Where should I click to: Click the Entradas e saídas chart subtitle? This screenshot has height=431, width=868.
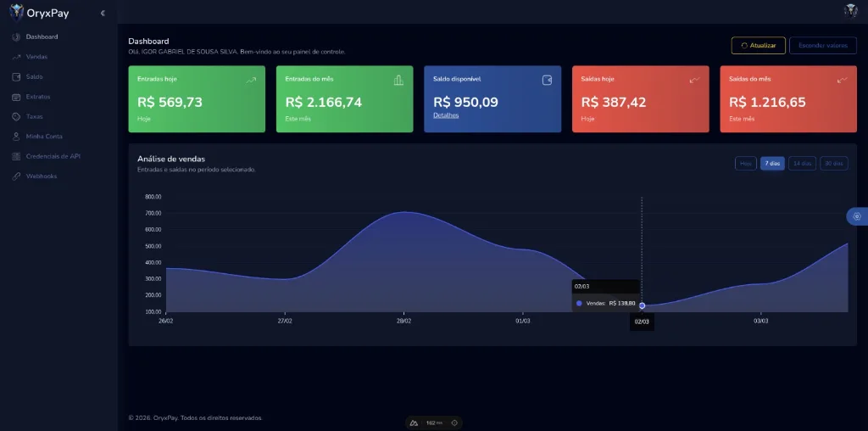(197, 170)
